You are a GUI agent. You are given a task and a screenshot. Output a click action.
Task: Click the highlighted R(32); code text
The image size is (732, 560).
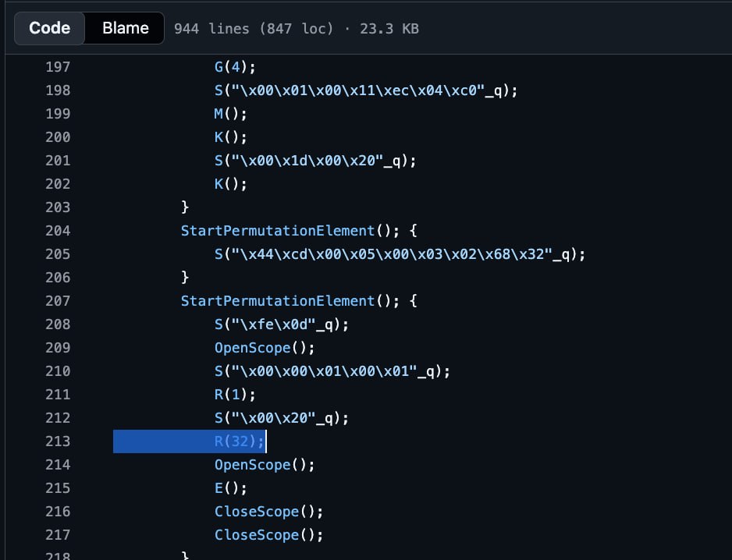[x=240, y=441]
